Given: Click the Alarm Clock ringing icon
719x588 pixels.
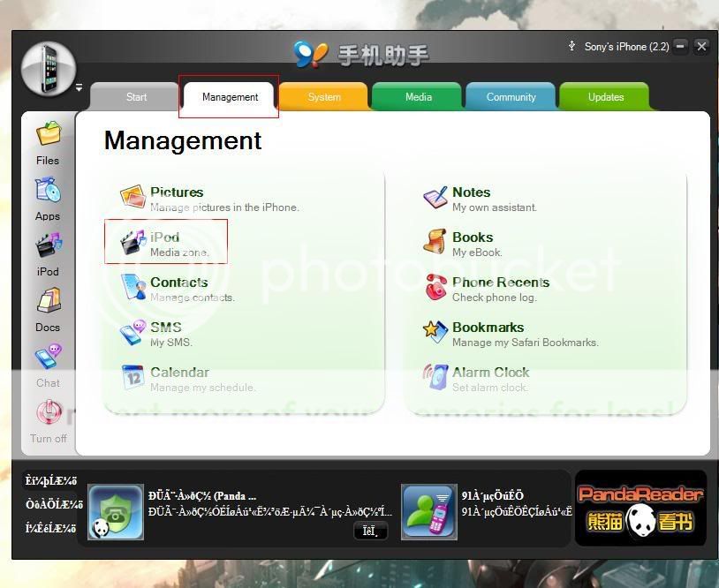Looking at the screenshot, I should [435, 377].
